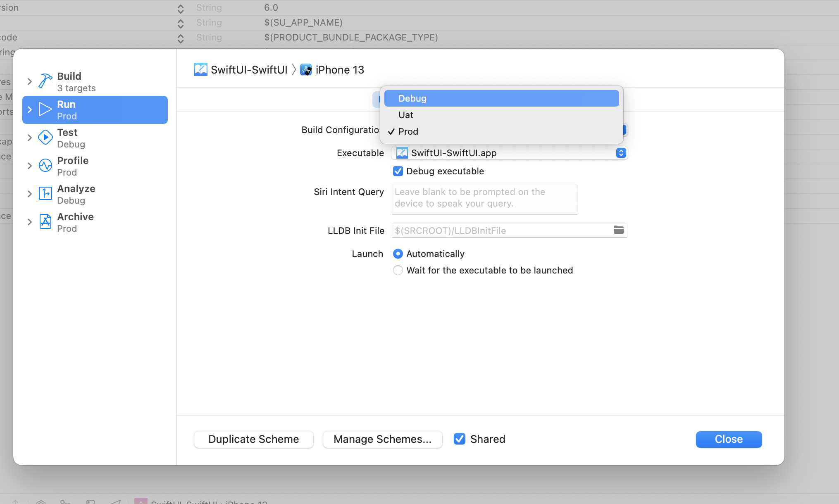The height and width of the screenshot is (504, 839).
Task: Click the Build hammer icon
Action: [x=45, y=81]
